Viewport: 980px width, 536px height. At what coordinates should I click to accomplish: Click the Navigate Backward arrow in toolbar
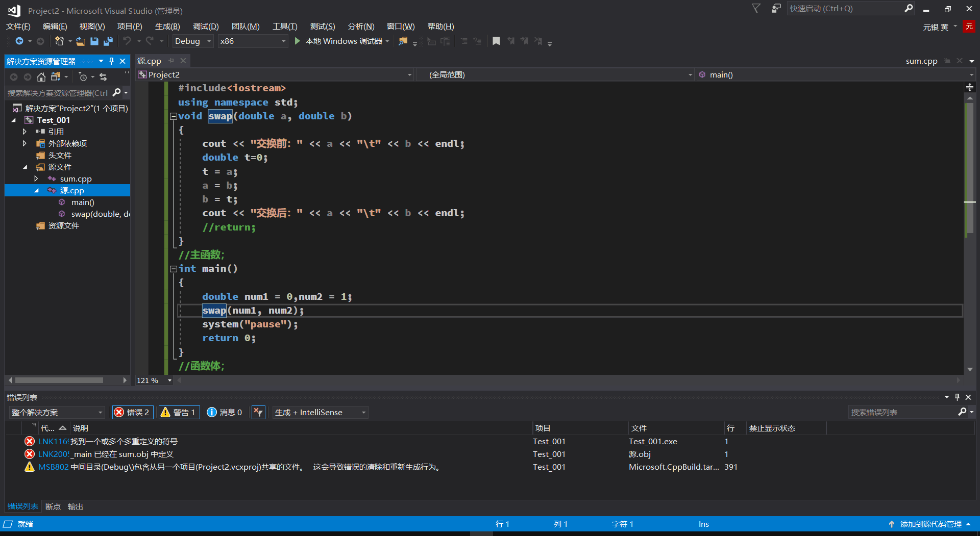tap(19, 41)
